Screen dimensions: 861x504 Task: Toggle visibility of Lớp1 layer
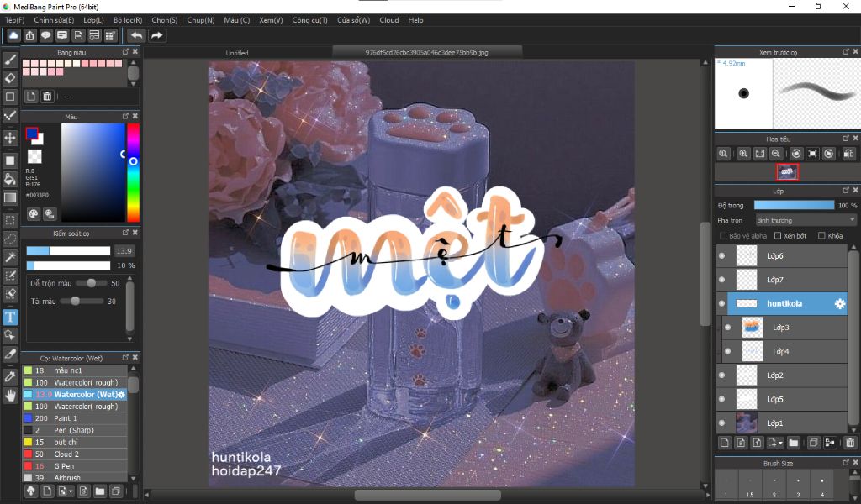722,423
